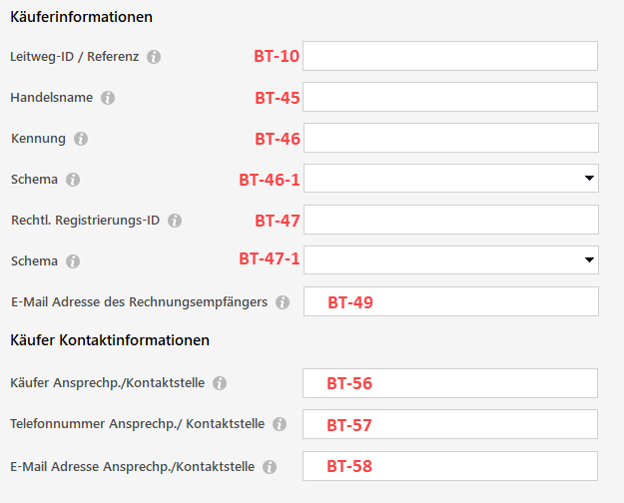Open info for E-Mail Adresse des Rechnungsempfängers
Viewport: 624px width, 503px height.
283,302
